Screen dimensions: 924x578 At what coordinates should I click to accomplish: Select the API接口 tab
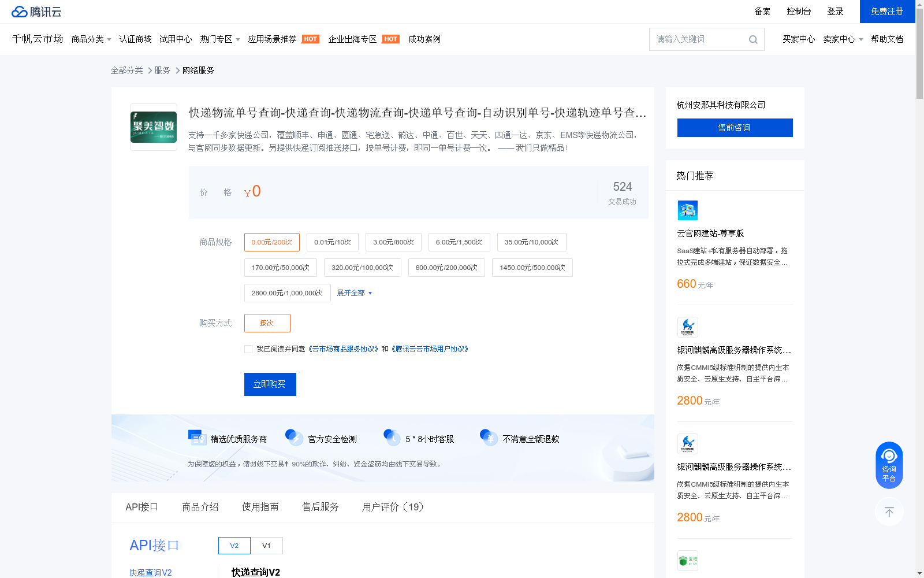point(141,507)
